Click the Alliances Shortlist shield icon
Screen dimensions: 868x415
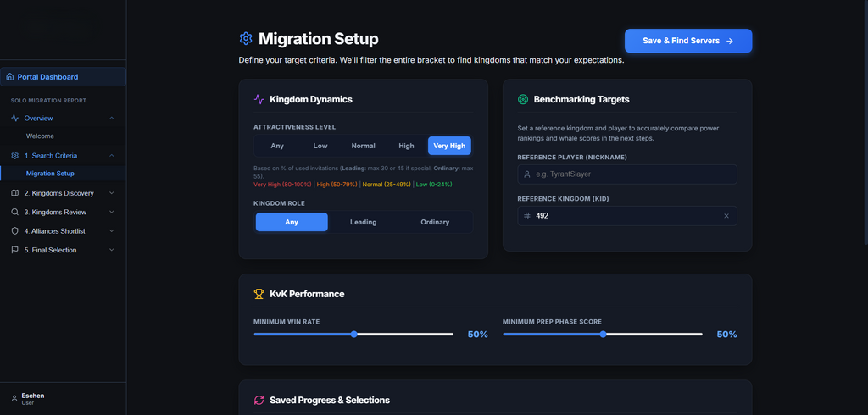[15, 230]
